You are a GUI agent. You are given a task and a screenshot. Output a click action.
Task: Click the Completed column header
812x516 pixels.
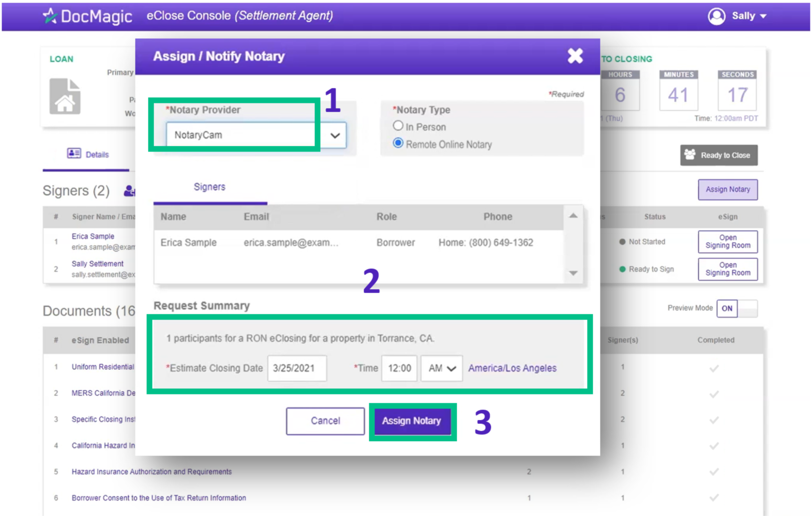pyautogui.click(x=716, y=340)
